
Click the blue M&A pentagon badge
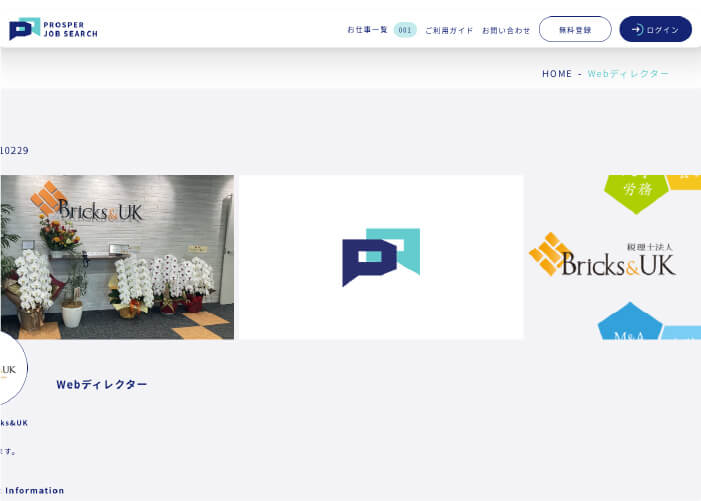click(x=630, y=322)
